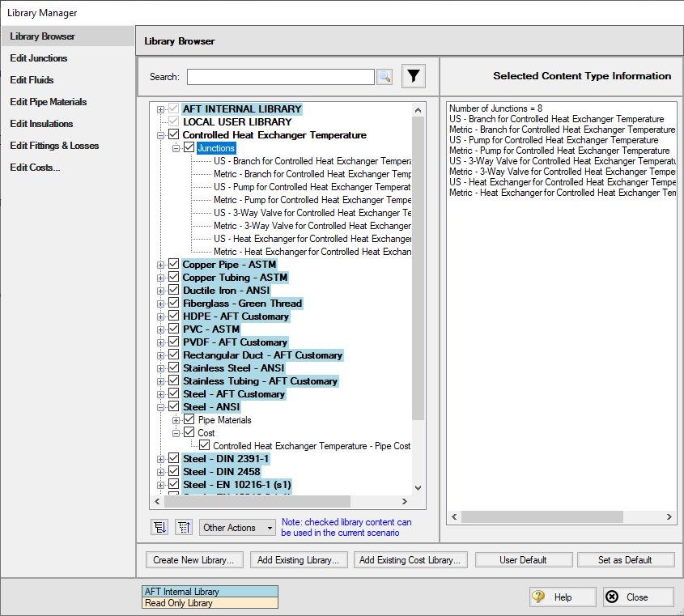
Task: Click in the Search text field
Action: pos(280,77)
